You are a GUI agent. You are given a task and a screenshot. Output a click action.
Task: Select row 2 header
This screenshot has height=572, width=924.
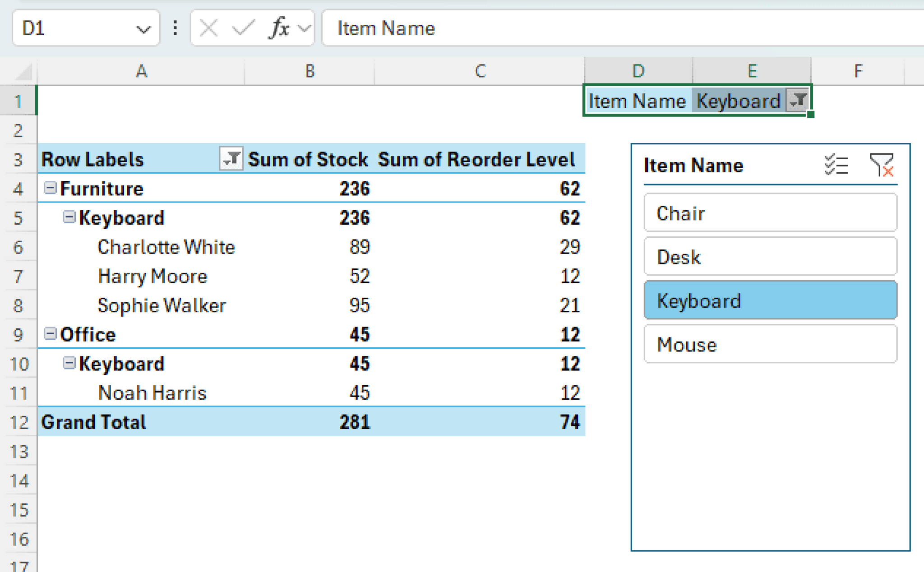pos(18,130)
